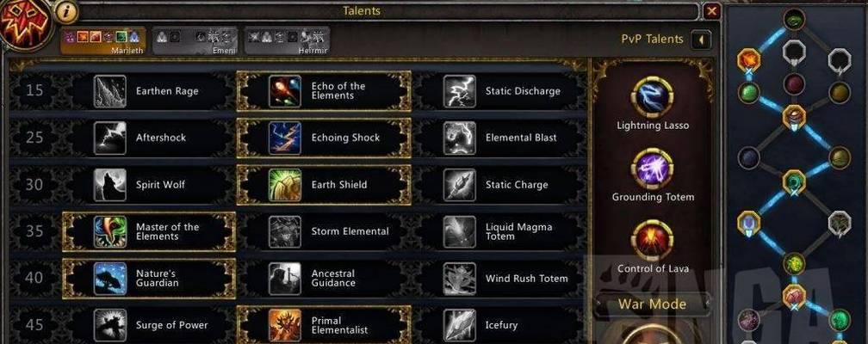Select the Earthen Rage talent icon

(109, 91)
